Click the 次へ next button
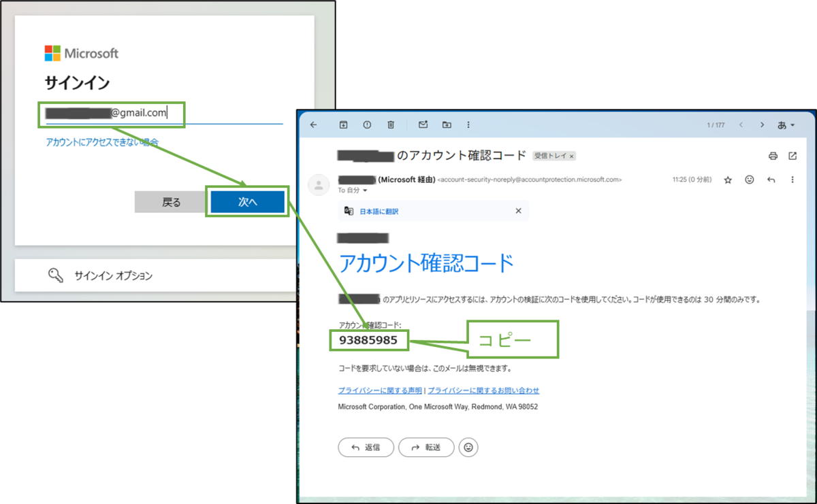The width and height of the screenshot is (817, 504). pyautogui.click(x=247, y=202)
